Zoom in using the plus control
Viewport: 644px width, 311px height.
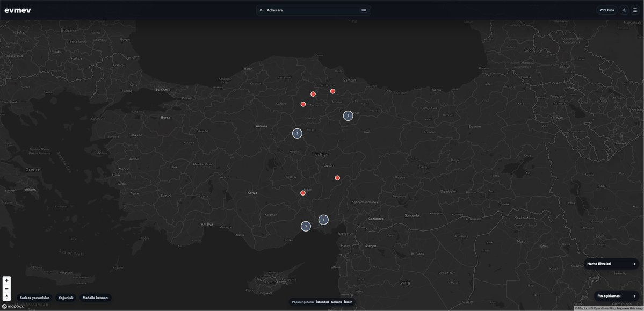tap(6, 279)
